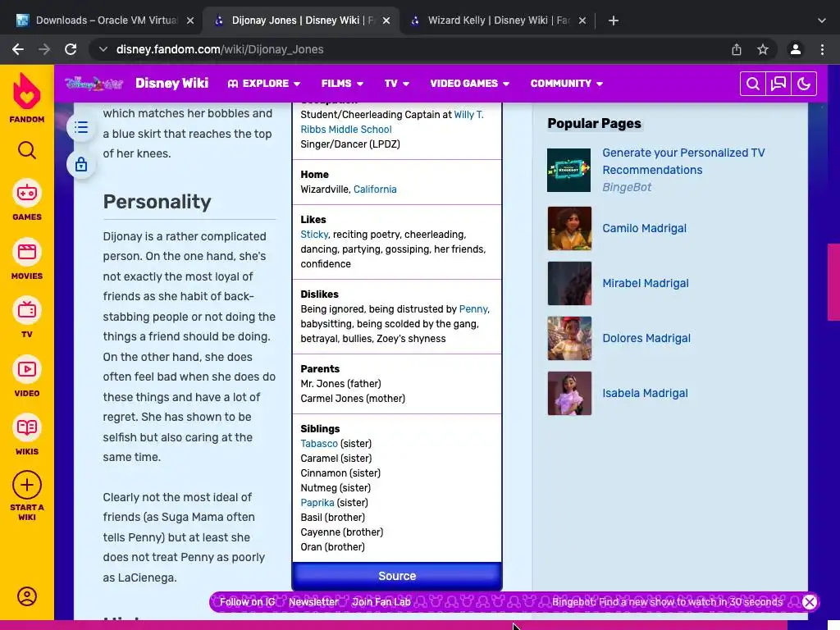Click the page lock icon
840x630 pixels.
click(x=81, y=164)
